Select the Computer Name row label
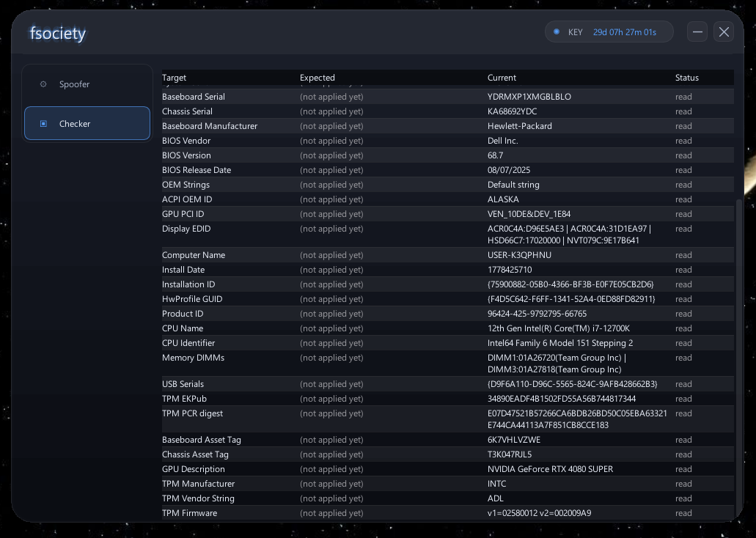Image resolution: width=756 pixels, height=538 pixels. tap(194, 255)
